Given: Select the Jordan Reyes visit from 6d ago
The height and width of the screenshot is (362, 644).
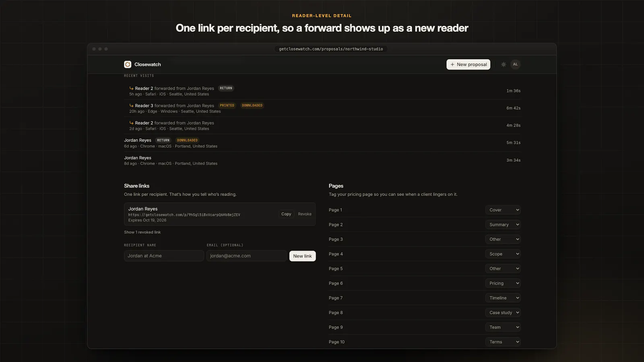Looking at the screenshot, I should (322, 143).
